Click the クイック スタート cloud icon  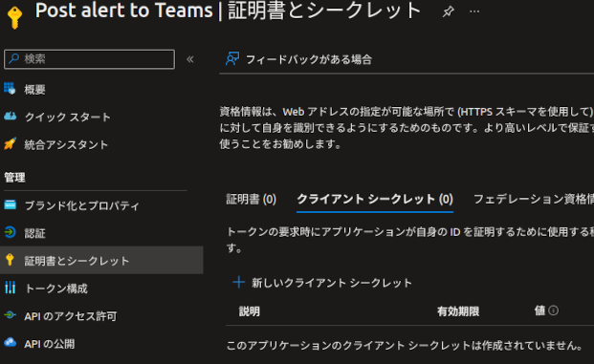(x=11, y=117)
